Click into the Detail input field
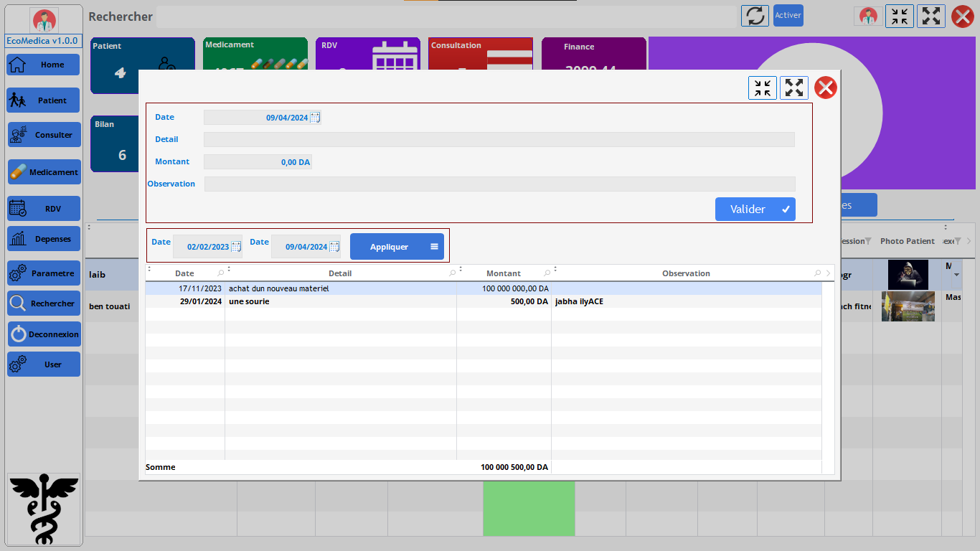 click(x=499, y=140)
